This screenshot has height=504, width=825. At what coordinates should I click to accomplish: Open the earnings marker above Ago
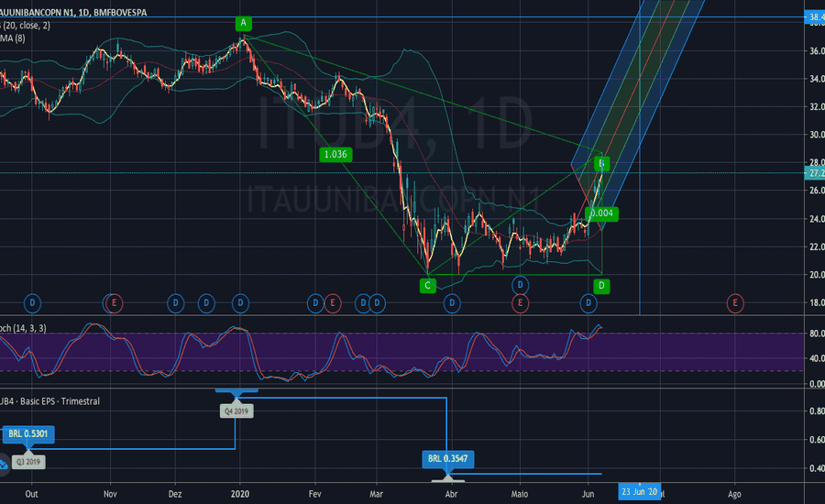[735, 303]
